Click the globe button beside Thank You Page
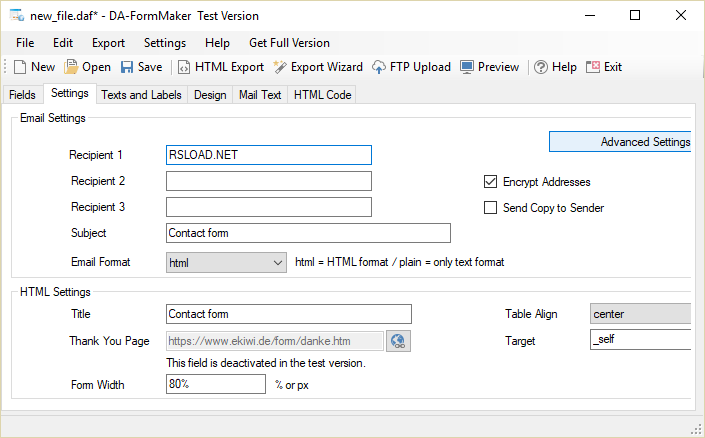705x438 pixels. (399, 341)
